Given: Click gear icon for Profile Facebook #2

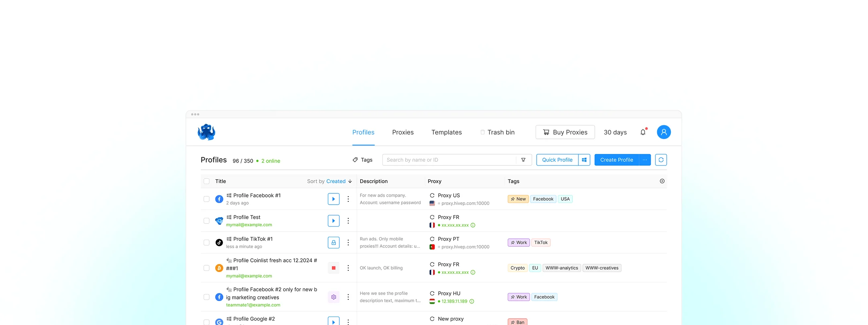Looking at the screenshot, I should (x=333, y=297).
